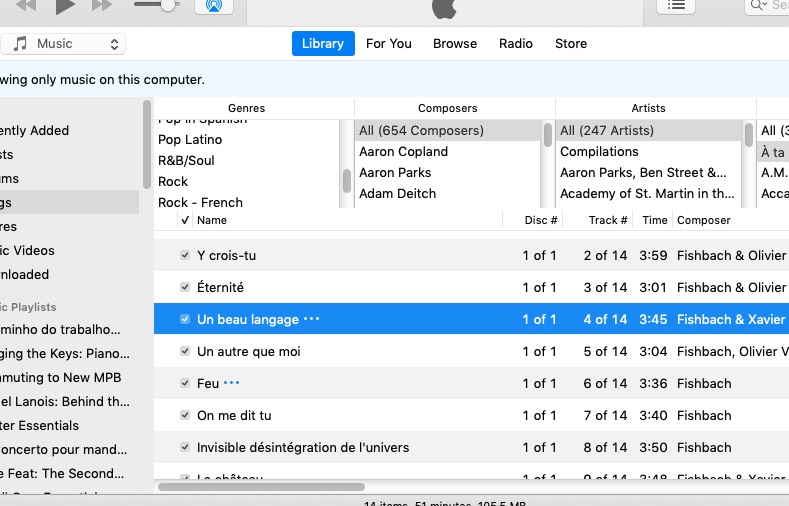
Task: Select the Pop Latino genre
Action: click(190, 139)
